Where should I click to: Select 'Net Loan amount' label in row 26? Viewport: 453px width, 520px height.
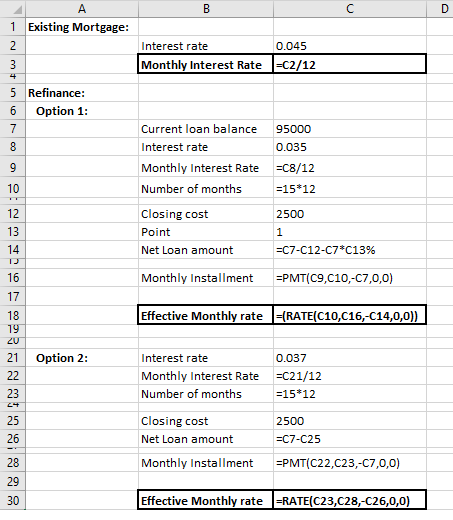(x=206, y=439)
